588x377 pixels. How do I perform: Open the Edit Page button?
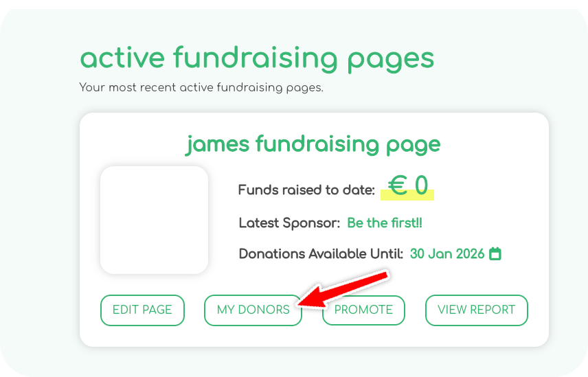coord(142,310)
